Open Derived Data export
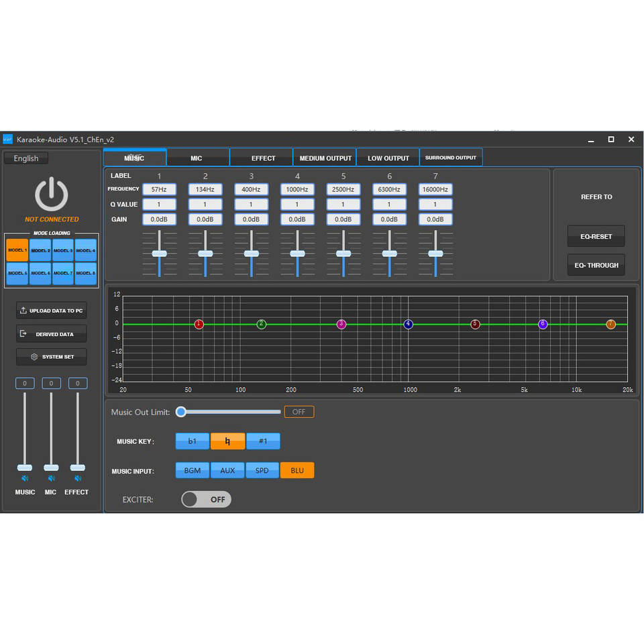Viewport: 644px width, 644px height. 52,333
